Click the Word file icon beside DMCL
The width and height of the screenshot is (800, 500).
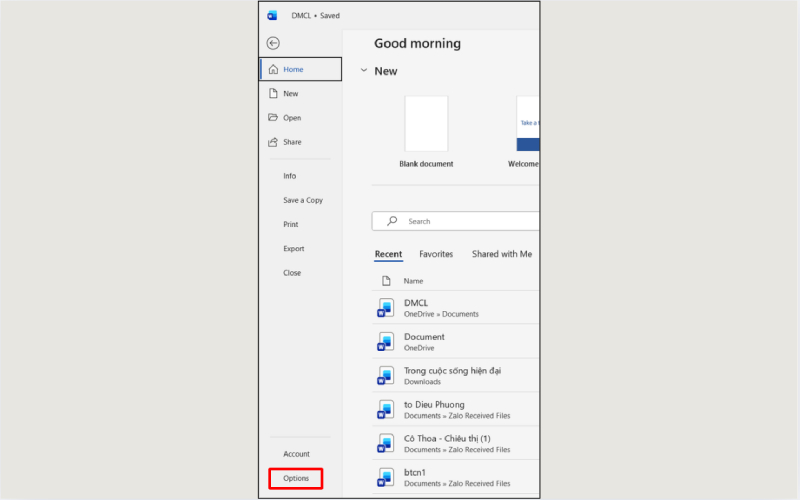[386, 308]
